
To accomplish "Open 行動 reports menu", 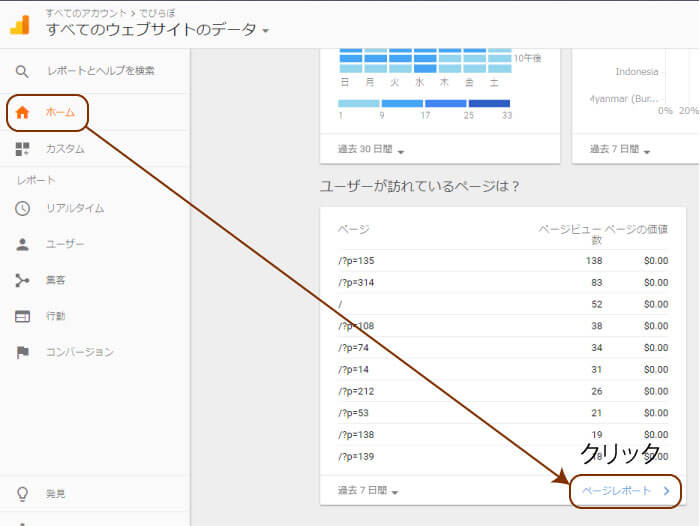I will pos(55,316).
